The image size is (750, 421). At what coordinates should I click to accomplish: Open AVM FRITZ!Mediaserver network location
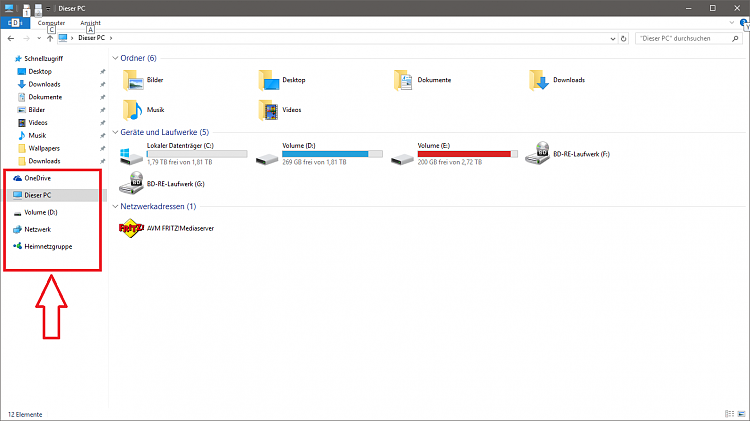pos(166,228)
